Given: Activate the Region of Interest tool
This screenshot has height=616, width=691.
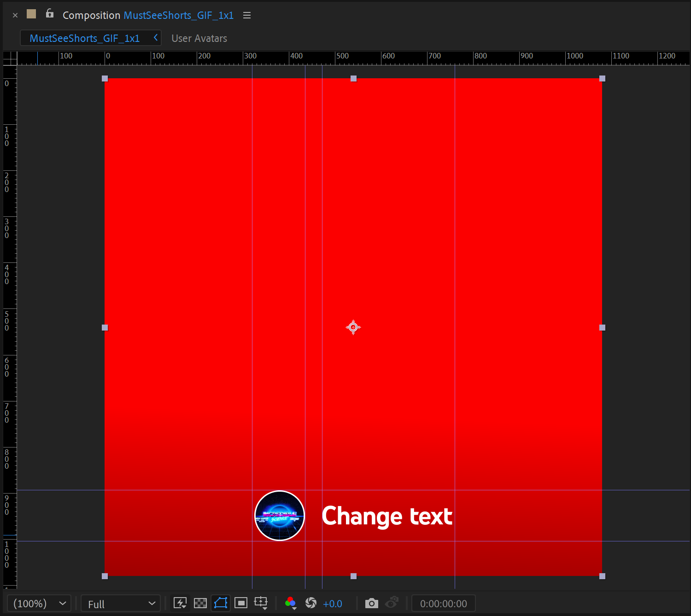Looking at the screenshot, I should (240, 603).
